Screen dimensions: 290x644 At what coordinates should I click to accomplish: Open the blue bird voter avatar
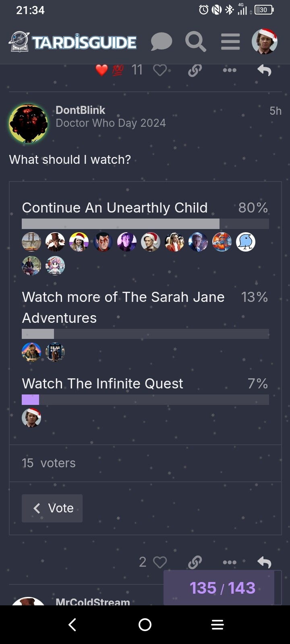(246, 242)
